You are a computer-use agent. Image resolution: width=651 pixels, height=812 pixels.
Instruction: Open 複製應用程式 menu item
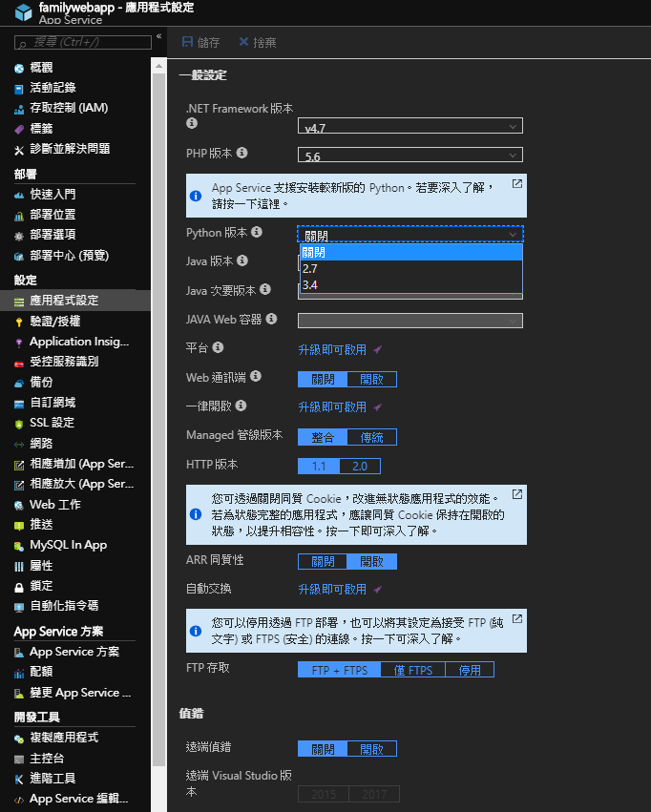pyautogui.click(x=75, y=738)
